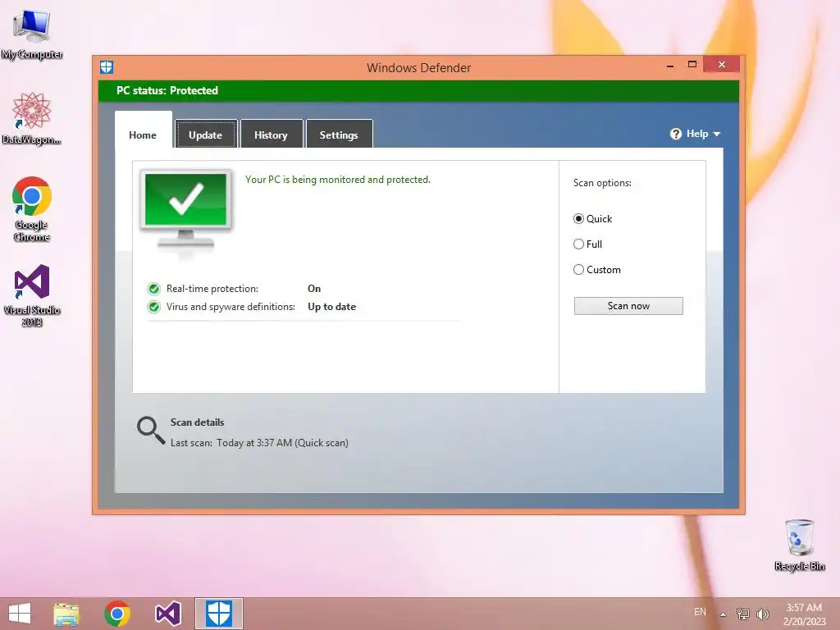
Task: Click the Windows Defender title bar icon
Action: (x=107, y=67)
